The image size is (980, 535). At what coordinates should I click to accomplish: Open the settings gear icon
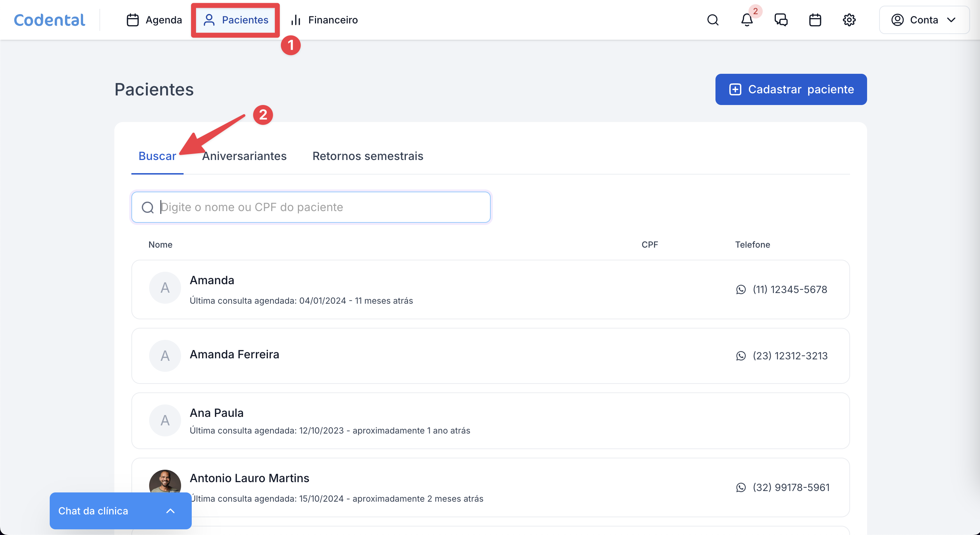click(849, 20)
